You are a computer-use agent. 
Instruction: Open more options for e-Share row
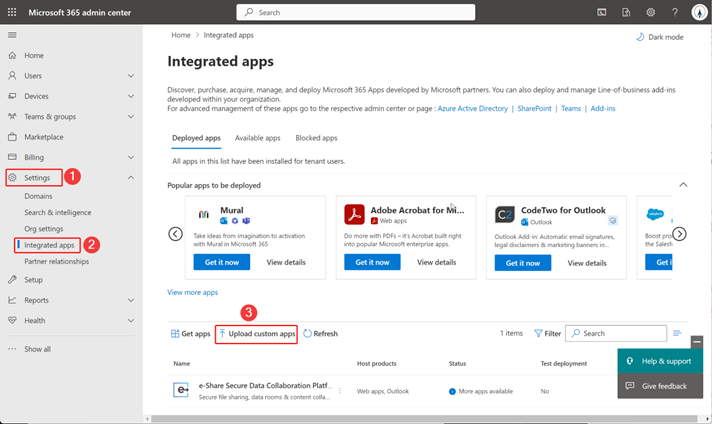tap(340, 390)
